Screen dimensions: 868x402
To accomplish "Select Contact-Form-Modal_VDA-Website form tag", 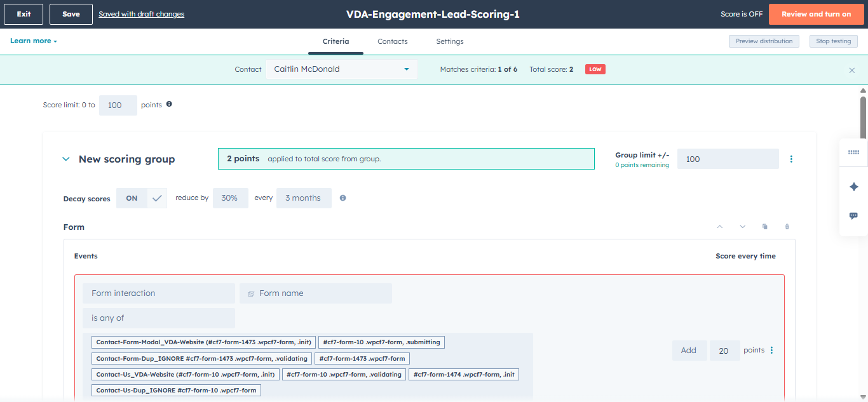I will [204, 342].
